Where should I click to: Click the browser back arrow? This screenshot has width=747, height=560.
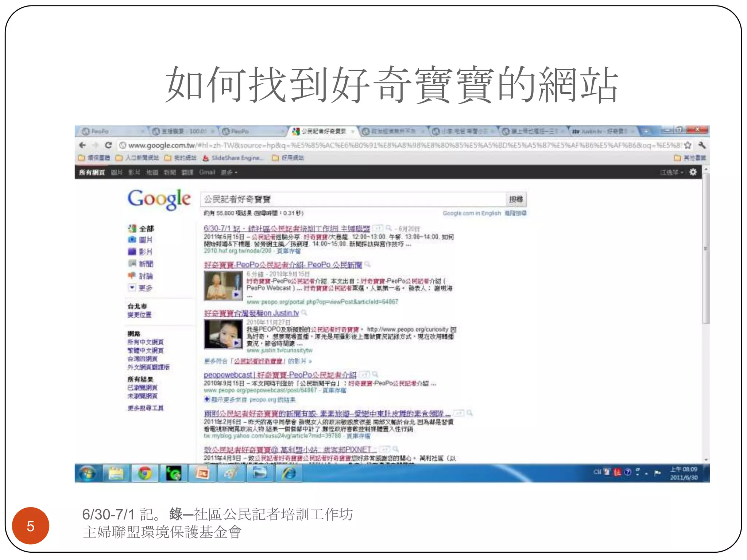pyautogui.click(x=83, y=145)
